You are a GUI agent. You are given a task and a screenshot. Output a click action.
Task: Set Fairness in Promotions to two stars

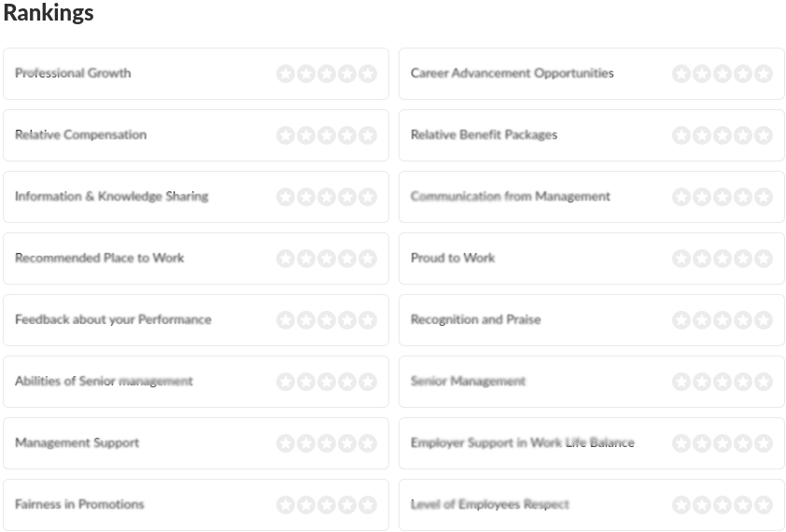click(306, 505)
